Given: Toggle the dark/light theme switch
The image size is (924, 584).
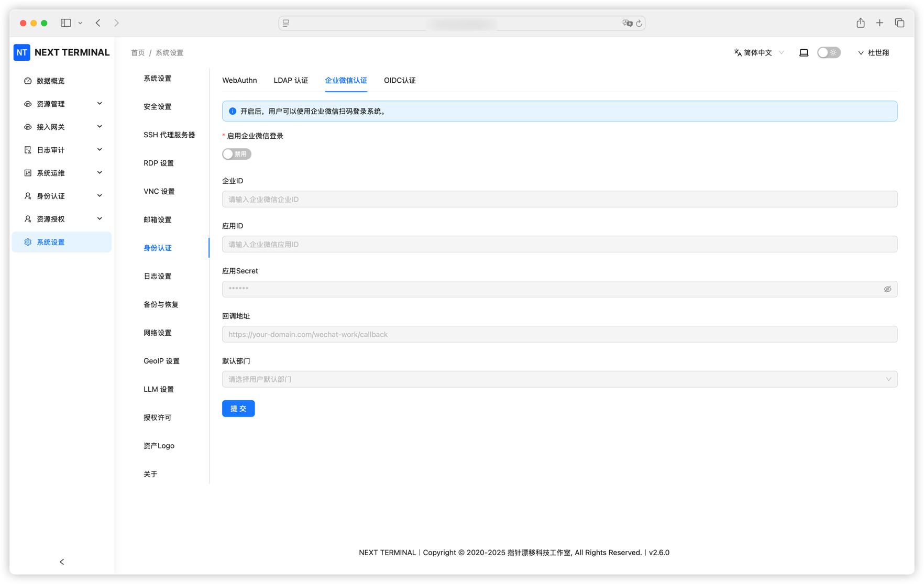Looking at the screenshot, I should [x=829, y=52].
